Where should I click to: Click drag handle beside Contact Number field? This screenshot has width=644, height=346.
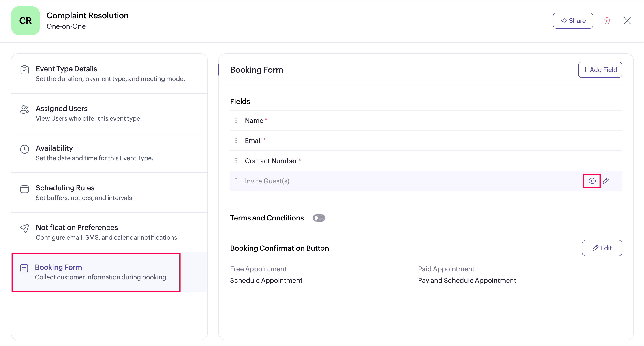(236, 161)
